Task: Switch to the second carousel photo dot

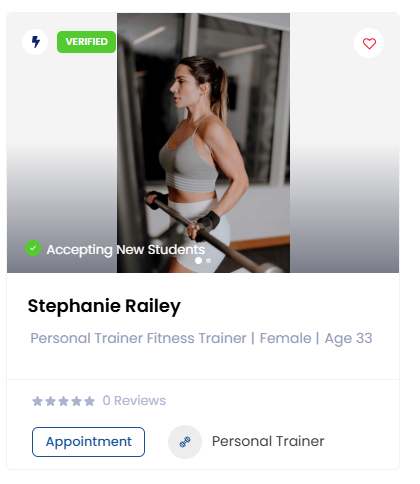Action: pyautogui.click(x=209, y=260)
